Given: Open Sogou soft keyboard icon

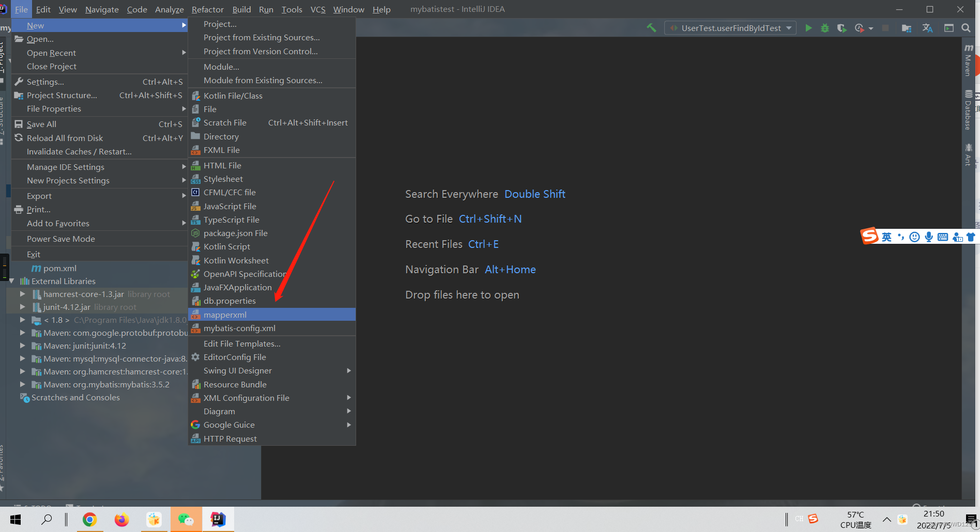Looking at the screenshot, I should pos(943,237).
